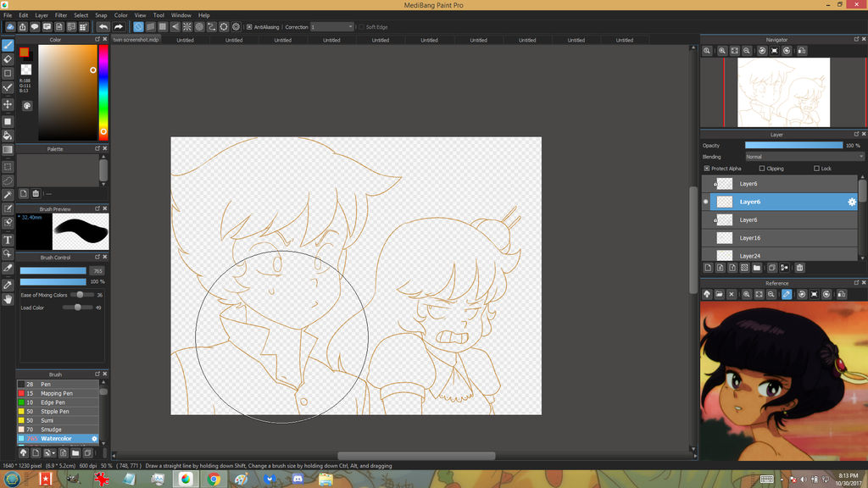
Task: Open the Blending mode dropdown
Action: point(804,157)
